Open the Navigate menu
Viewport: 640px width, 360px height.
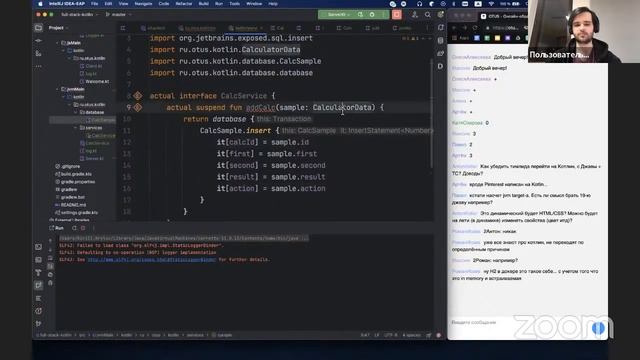[143, 4]
